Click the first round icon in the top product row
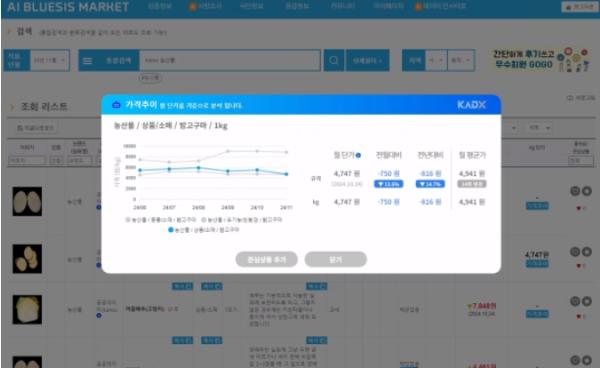Image resolution: width=600 pixels, height=368 pixels. point(575,191)
